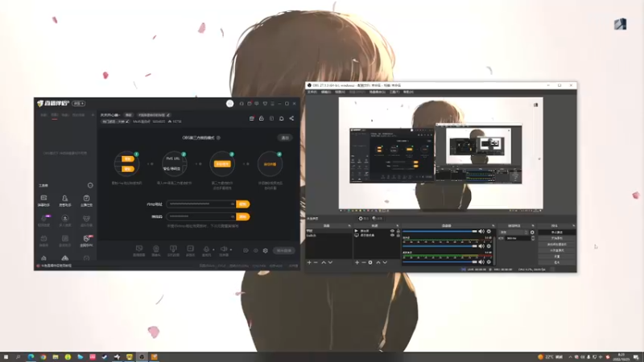Click the orange copy button next to the rtmp address

[243, 204]
